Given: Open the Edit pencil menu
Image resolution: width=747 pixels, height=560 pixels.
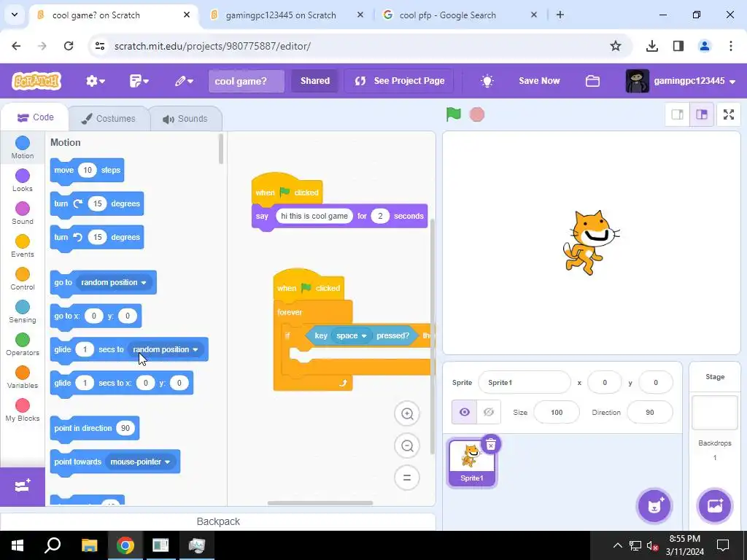Looking at the screenshot, I should pos(183,81).
